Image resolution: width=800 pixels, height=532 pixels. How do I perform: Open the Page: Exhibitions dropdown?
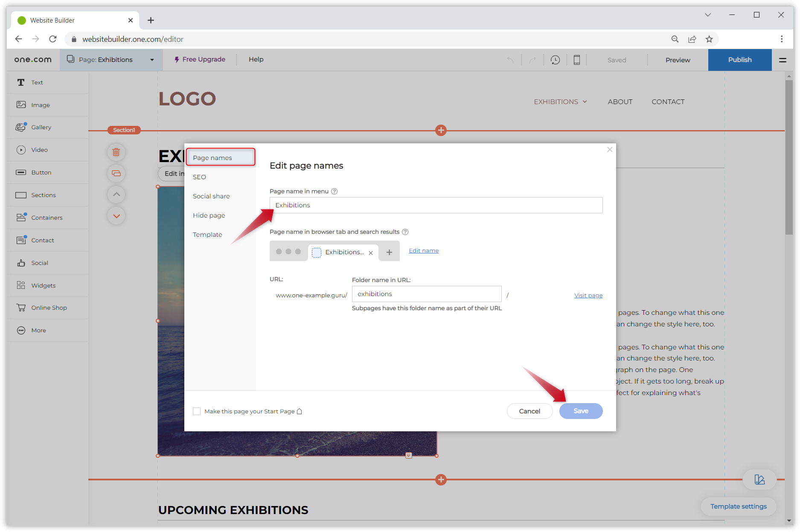(111, 60)
